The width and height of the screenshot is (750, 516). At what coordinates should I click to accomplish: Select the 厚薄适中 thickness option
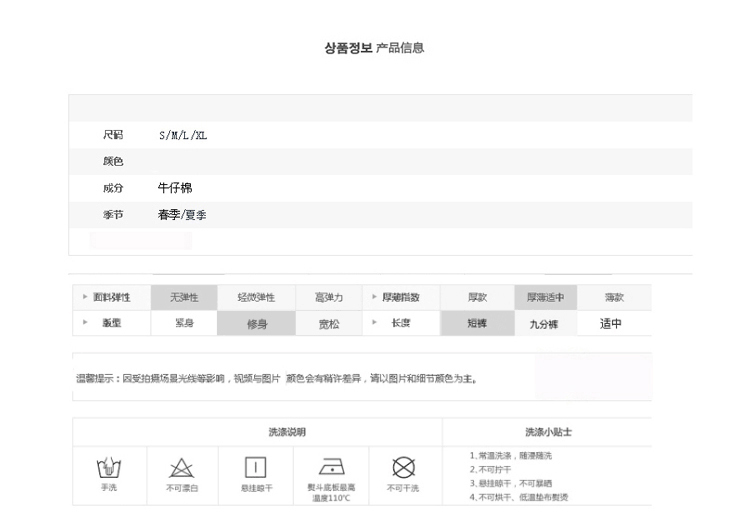(546, 298)
